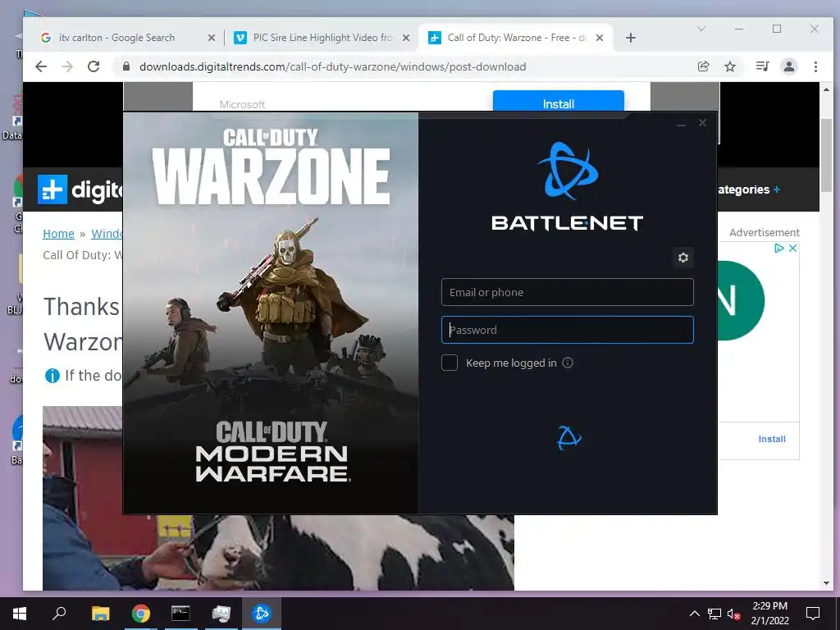840x630 pixels.
Task: View site security lock information
Action: (126, 66)
